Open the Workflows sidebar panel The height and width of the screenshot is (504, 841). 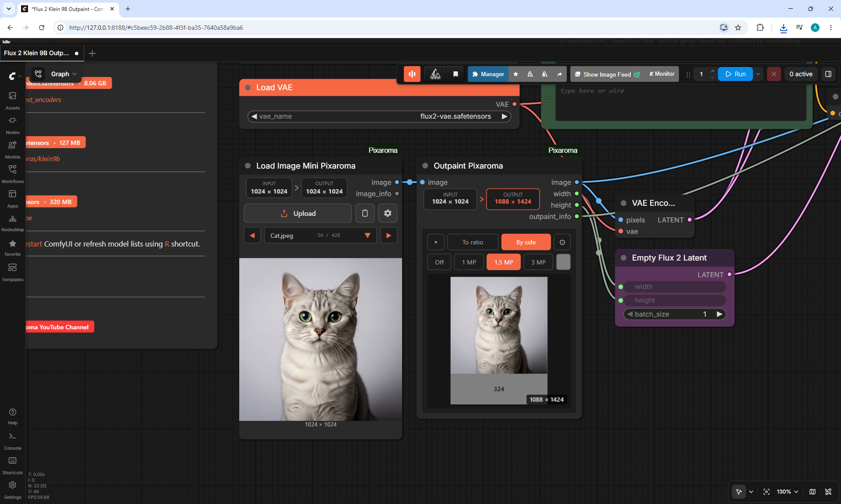[13, 174]
